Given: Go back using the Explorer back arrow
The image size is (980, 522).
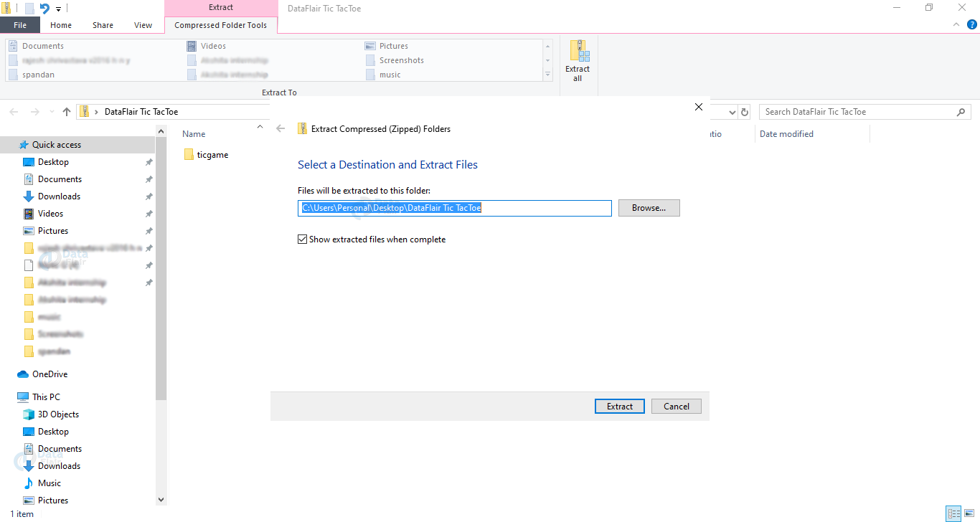Looking at the screenshot, I should pyautogui.click(x=14, y=112).
